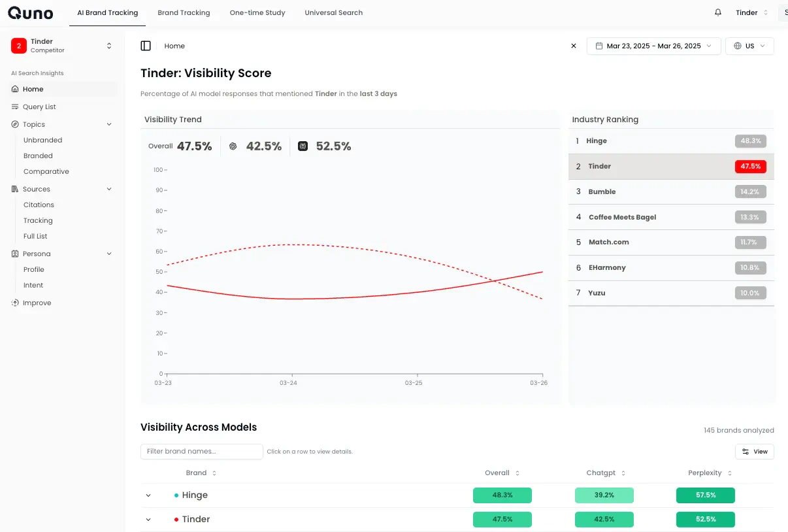Click the View button
Image resolution: width=788 pixels, height=532 pixels.
pyautogui.click(x=755, y=452)
